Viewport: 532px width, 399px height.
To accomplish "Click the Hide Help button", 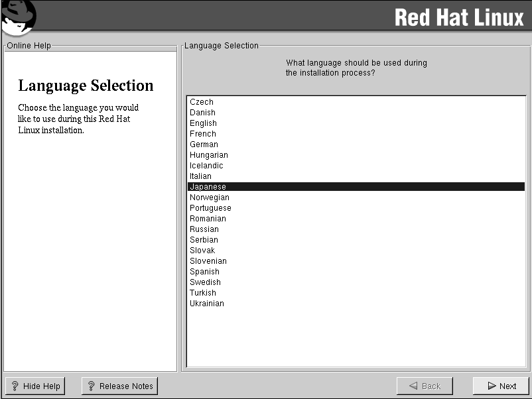I will pyautogui.click(x=35, y=386).
